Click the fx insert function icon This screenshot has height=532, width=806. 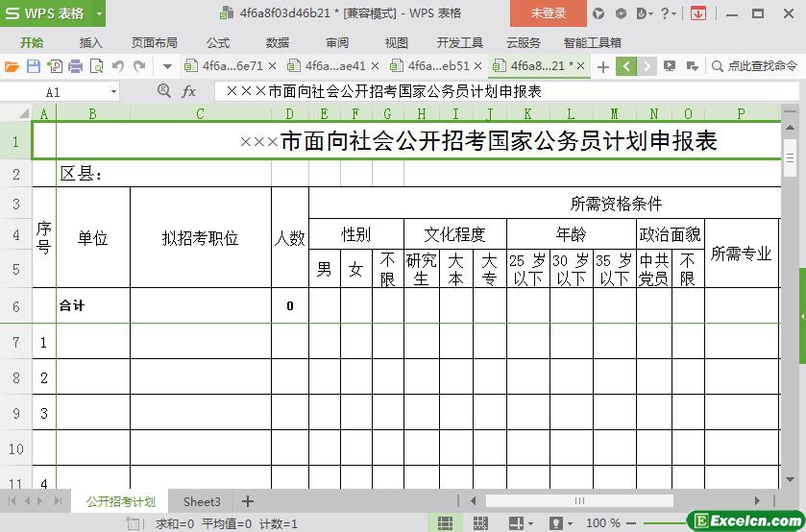[x=189, y=91]
